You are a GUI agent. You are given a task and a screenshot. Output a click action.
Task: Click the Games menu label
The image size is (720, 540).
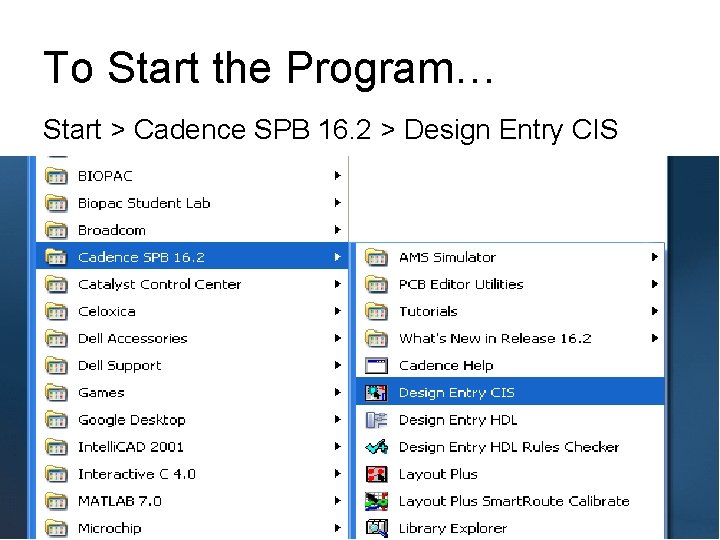tap(101, 393)
